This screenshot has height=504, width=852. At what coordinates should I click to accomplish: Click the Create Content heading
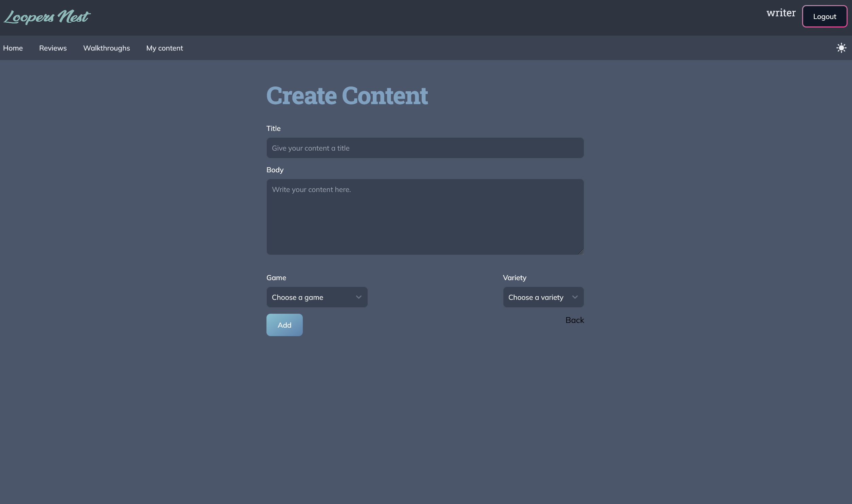pyautogui.click(x=347, y=95)
